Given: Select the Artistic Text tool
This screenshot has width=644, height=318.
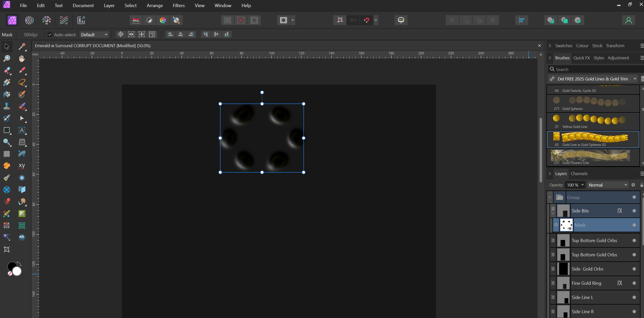Looking at the screenshot, I should [22, 130].
